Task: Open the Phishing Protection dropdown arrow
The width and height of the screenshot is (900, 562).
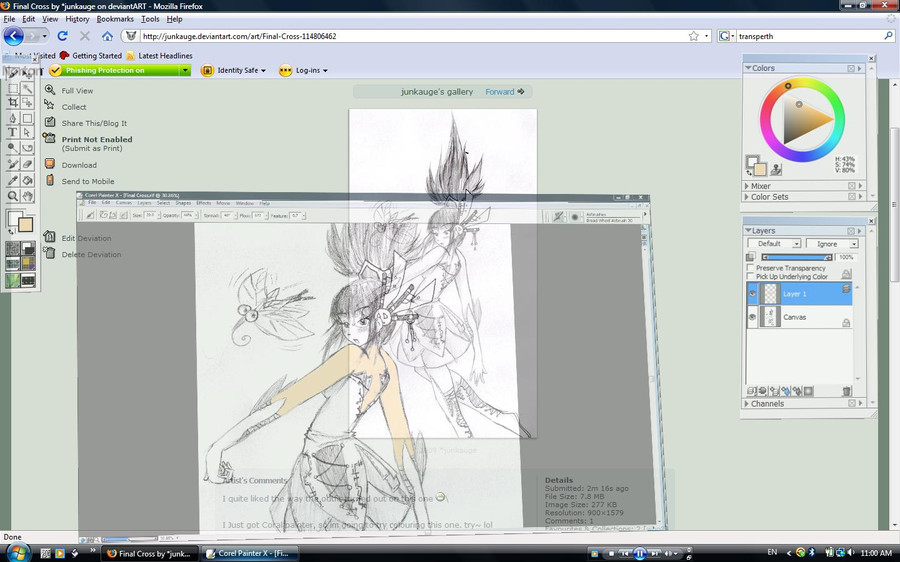Action: point(185,70)
